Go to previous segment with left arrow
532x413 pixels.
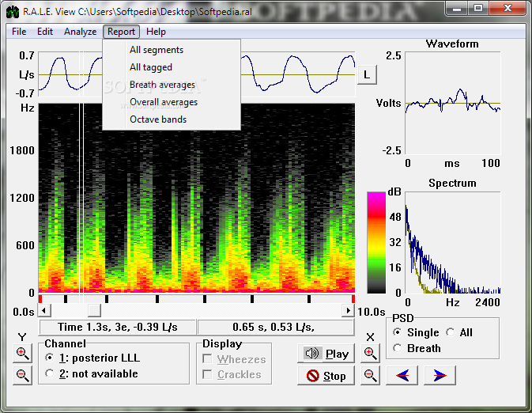tap(402, 375)
